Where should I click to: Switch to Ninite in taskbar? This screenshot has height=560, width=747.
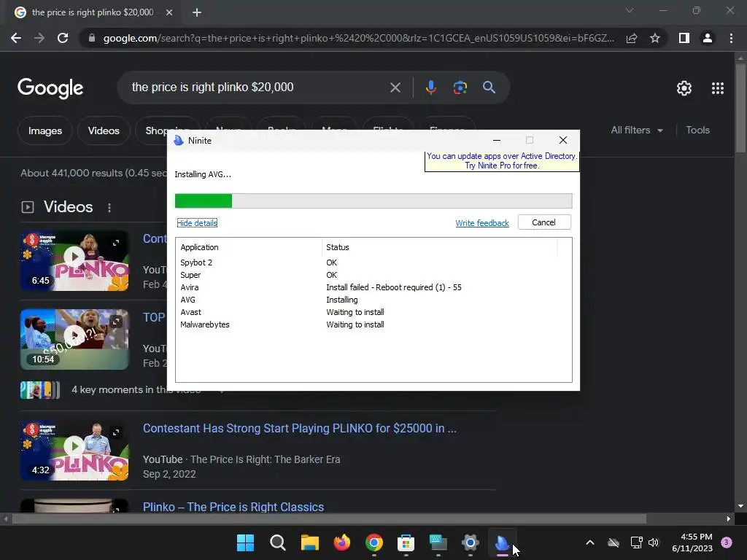click(502, 542)
